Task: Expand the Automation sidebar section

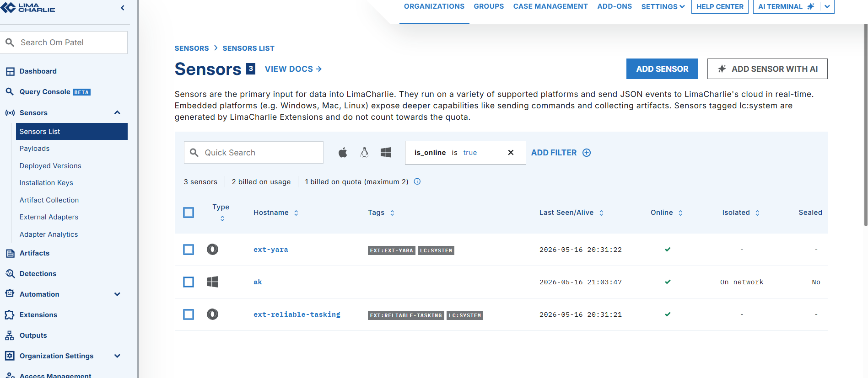Action: [x=117, y=294]
